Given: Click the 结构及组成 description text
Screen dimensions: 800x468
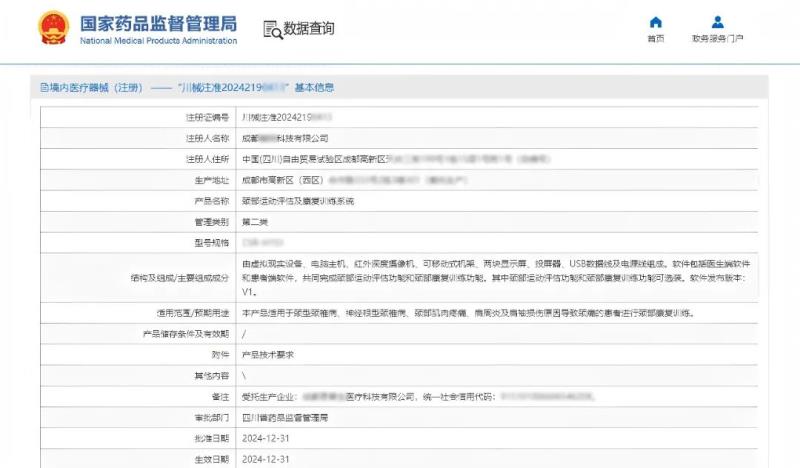Looking at the screenshot, I should pos(500,276).
